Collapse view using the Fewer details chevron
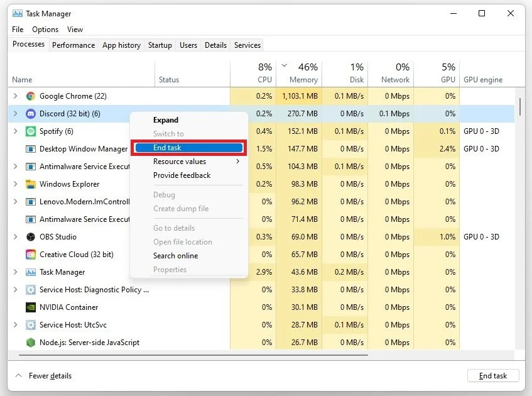Image resolution: width=532 pixels, height=396 pixels. coord(19,376)
